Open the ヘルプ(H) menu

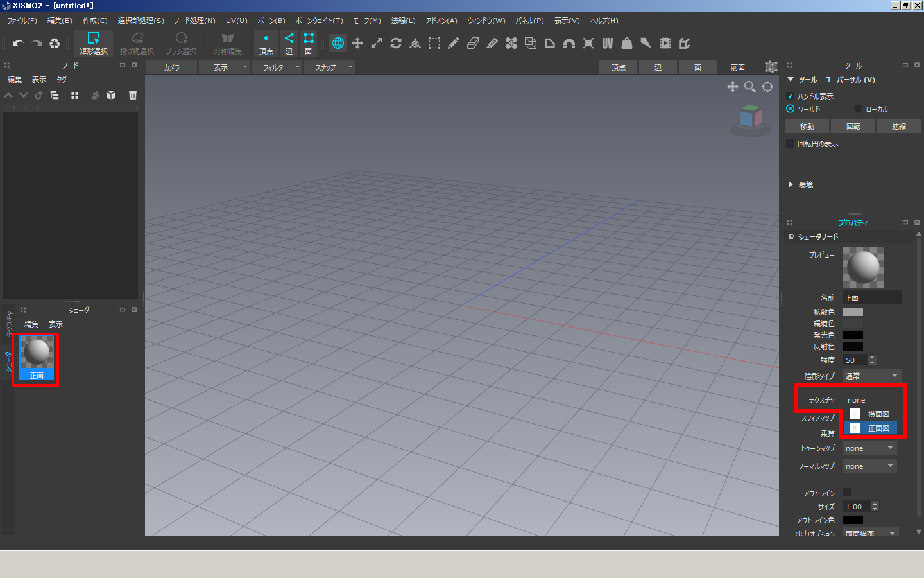pos(604,21)
